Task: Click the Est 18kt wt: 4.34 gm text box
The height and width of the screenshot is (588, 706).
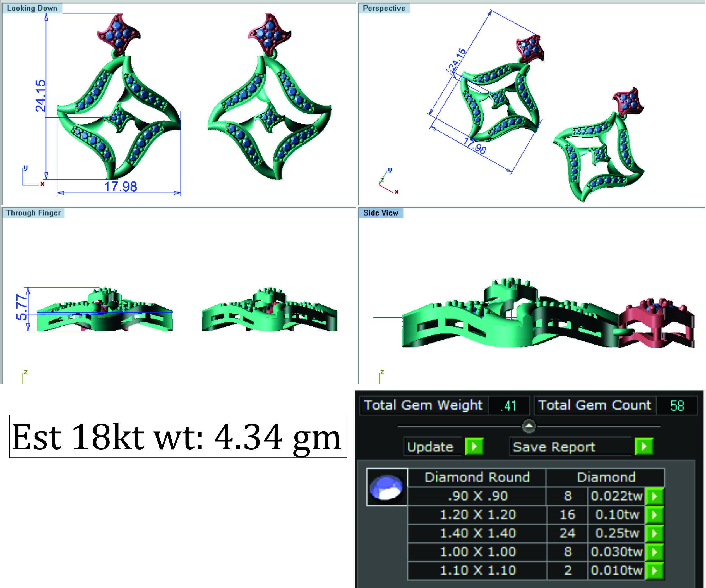Action: tap(178, 436)
